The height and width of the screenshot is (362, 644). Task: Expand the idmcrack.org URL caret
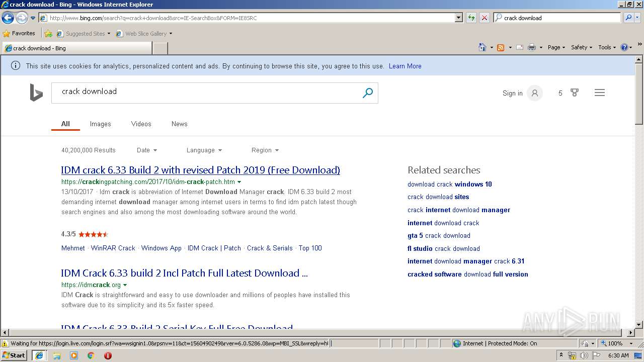coord(125,285)
